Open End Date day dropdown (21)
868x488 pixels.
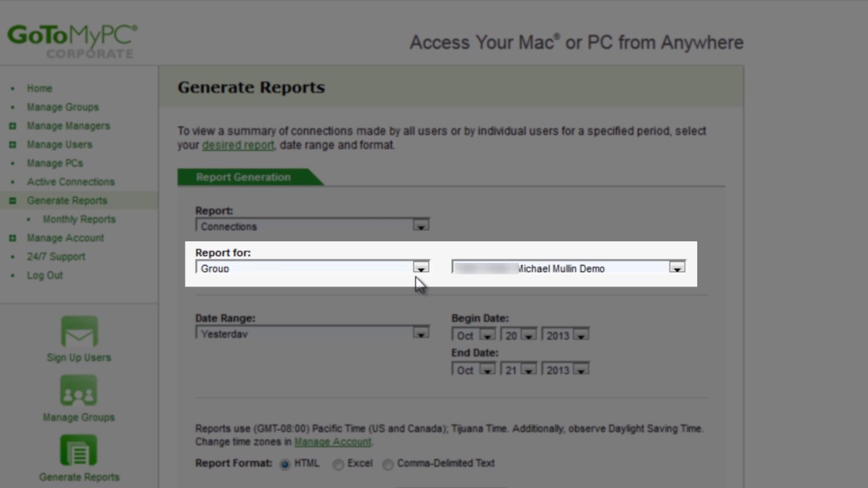[519, 369]
